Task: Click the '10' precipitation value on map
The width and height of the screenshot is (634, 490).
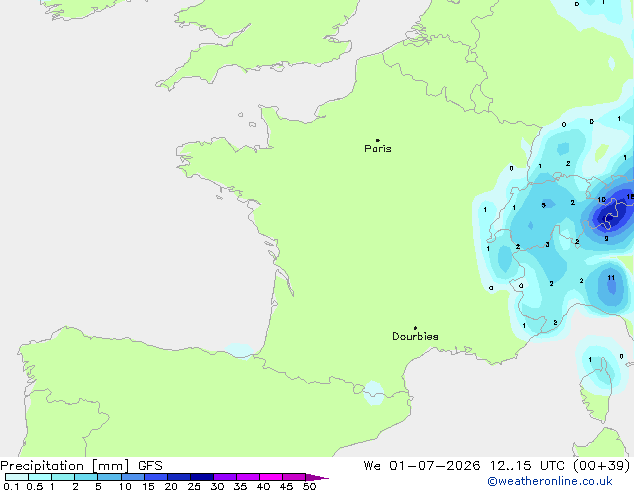Action: point(601,200)
